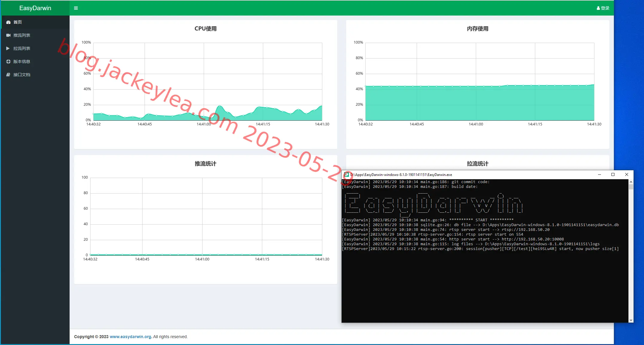
Task: Close the EasyDarwin.exe console window
Action: click(627, 175)
